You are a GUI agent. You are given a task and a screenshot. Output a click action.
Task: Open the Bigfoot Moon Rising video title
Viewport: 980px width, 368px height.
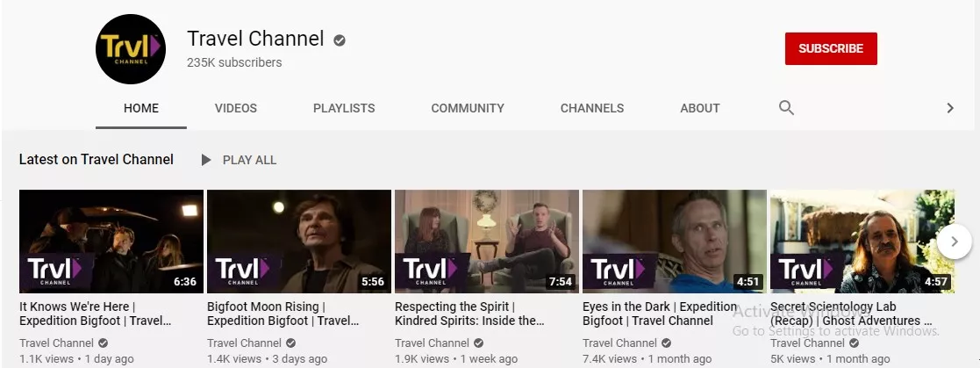click(283, 314)
